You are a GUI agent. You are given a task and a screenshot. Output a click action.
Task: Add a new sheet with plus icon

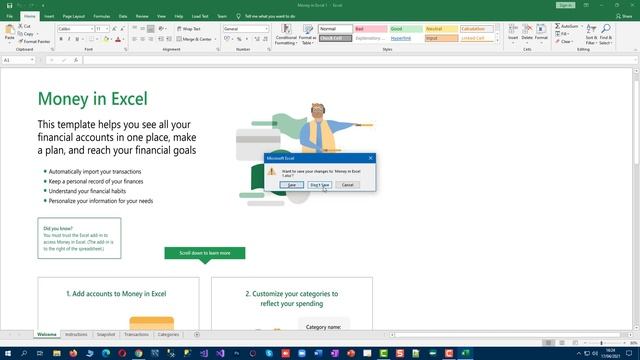[x=197, y=334]
